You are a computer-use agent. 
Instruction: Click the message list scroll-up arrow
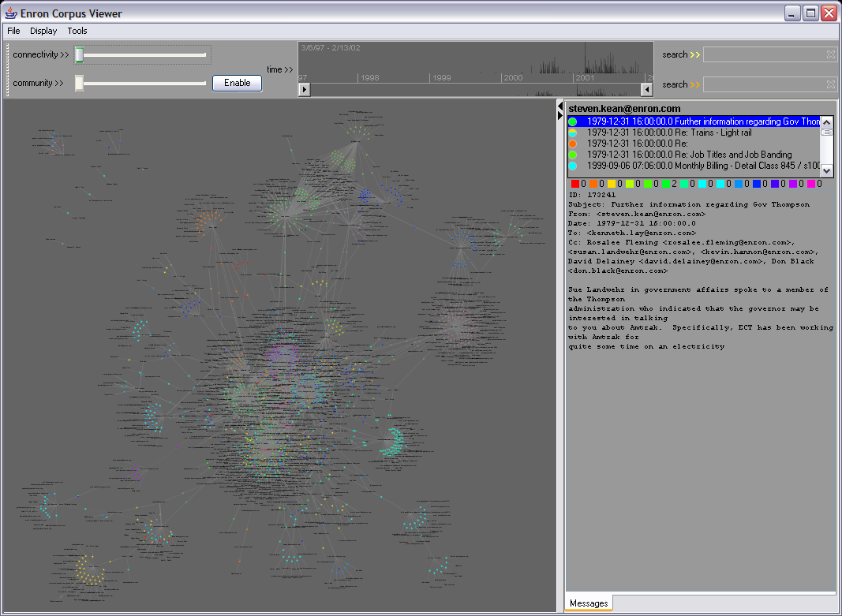click(827, 121)
